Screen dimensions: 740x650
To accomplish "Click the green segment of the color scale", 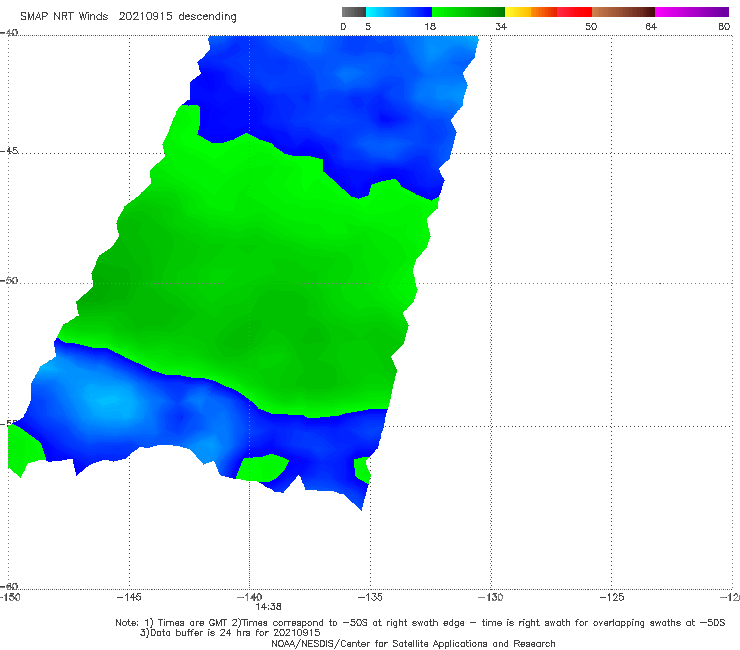I will [x=468, y=12].
